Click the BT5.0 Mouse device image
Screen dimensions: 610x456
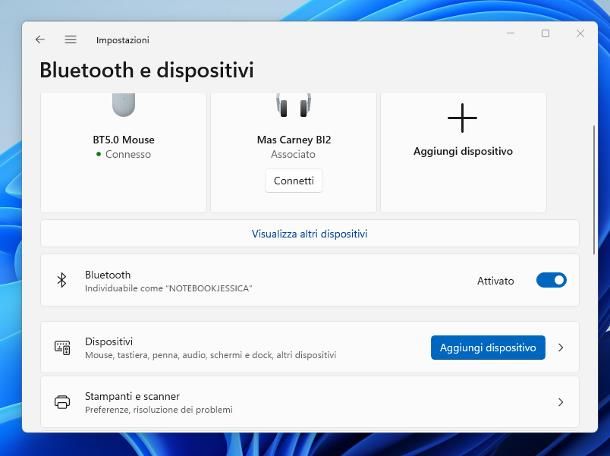click(124, 105)
